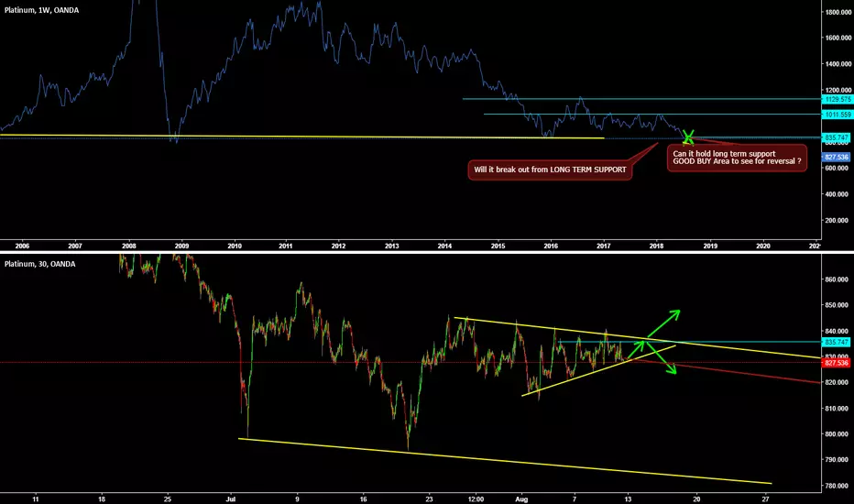This screenshot has width=854, height=504.
Task: Click the 1800.000 price axis value
Action: (838, 12)
